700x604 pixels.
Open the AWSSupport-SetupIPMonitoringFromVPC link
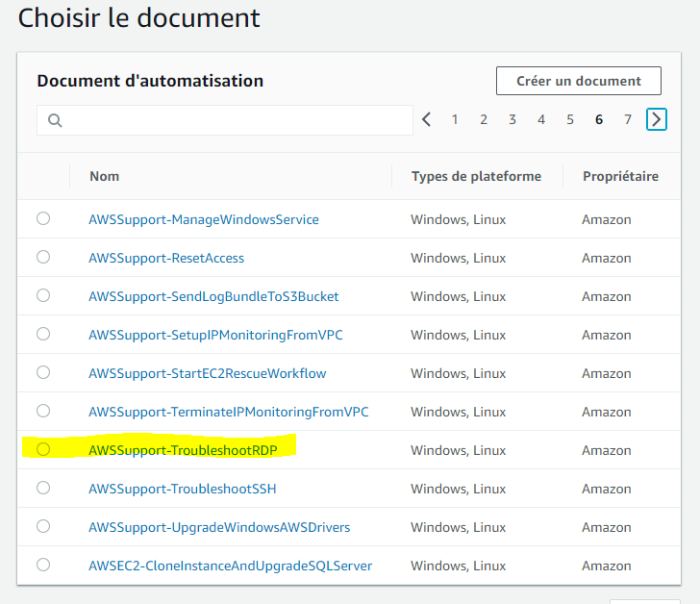pyautogui.click(x=215, y=335)
